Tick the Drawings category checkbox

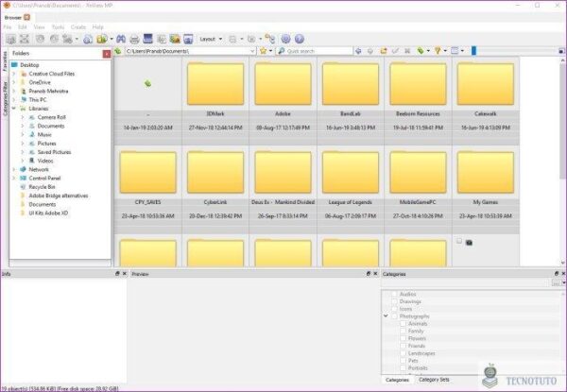pos(394,301)
